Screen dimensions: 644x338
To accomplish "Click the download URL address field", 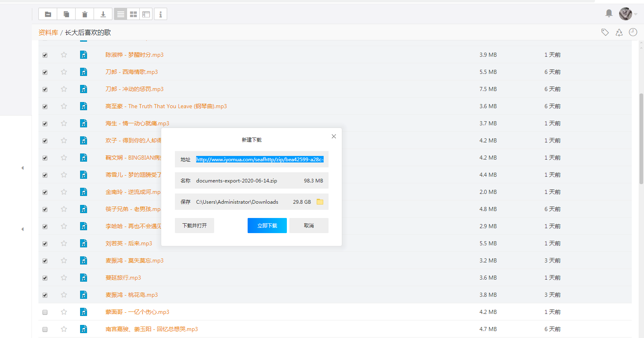I will pos(252,159).
